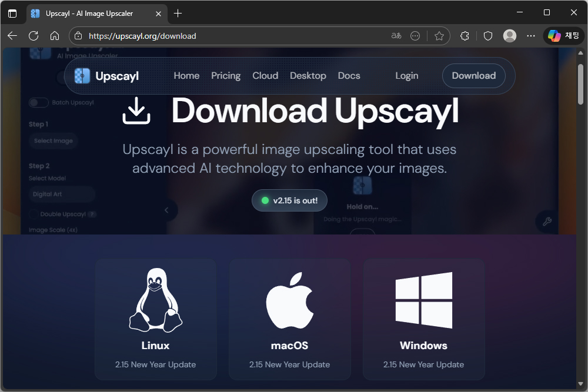
Task: Click the scrollbar up arrow
Action: 580,53
